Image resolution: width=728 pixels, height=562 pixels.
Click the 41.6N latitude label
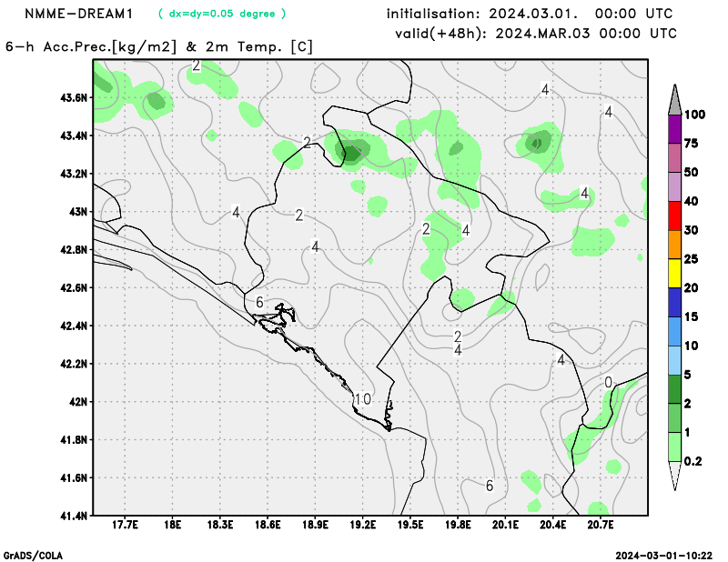pos(74,477)
